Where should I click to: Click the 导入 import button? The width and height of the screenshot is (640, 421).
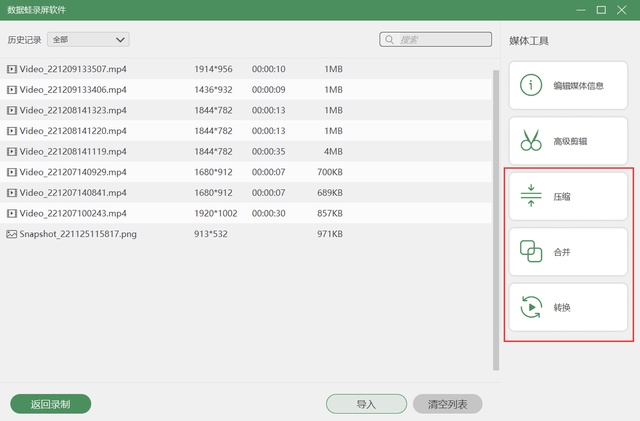click(366, 404)
